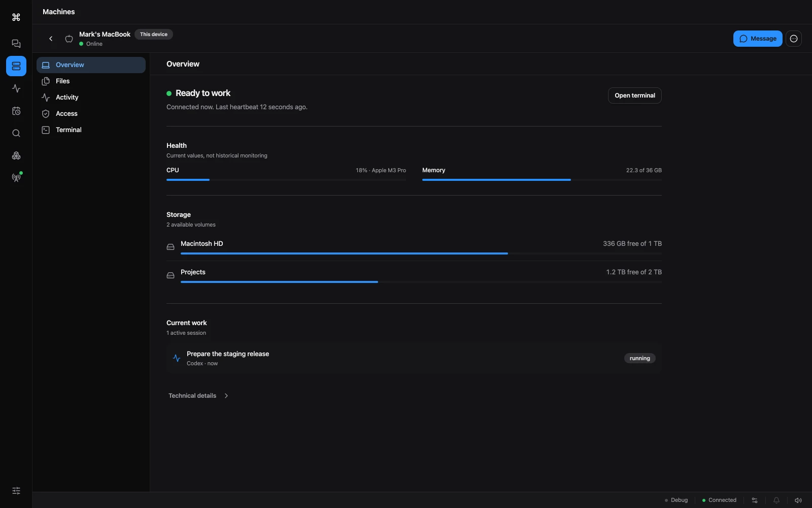Image resolution: width=812 pixels, height=508 pixels.
Task: Open the settings sliders icon at bottom left
Action: point(16,491)
